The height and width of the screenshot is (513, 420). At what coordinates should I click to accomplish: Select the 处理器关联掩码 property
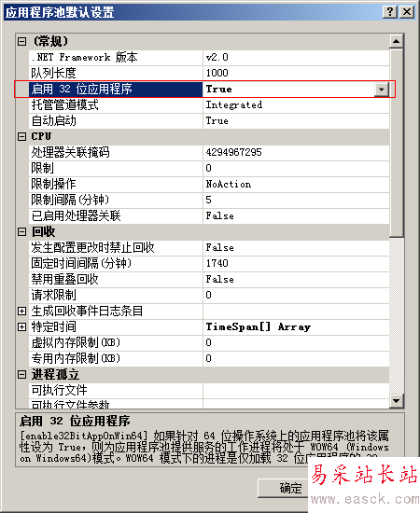coord(116,152)
